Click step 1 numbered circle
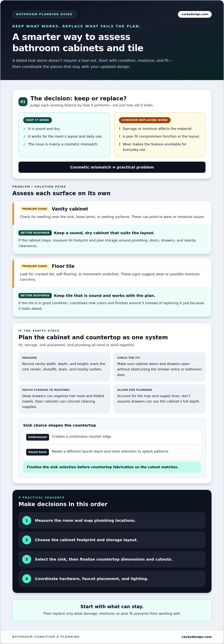This screenshot has height=644, width=224. coord(27,520)
